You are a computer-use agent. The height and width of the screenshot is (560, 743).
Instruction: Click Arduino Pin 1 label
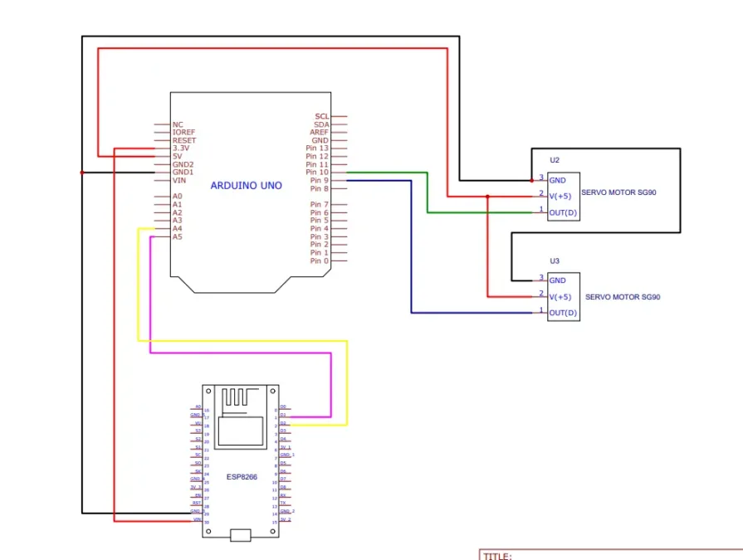(x=320, y=253)
